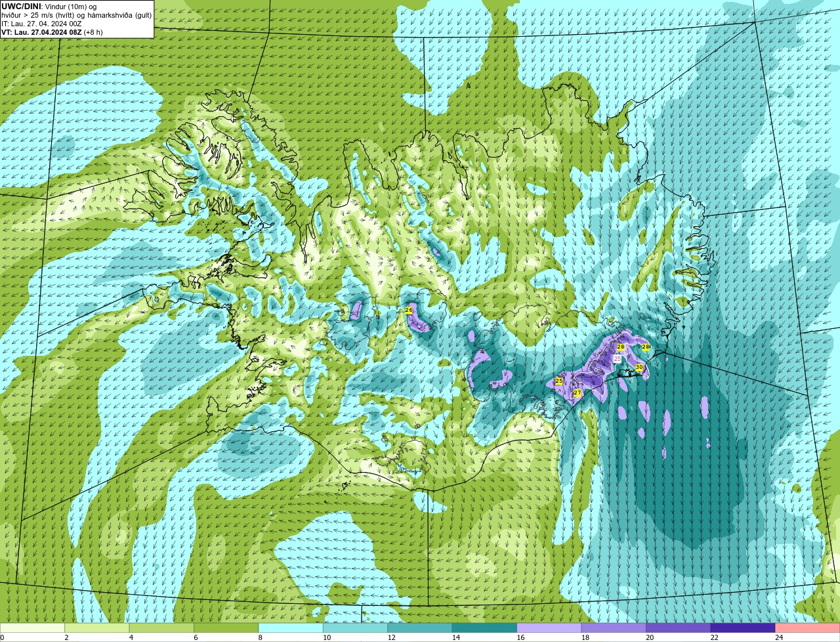
Task: Click the yellow gust label 26
Action: click(409, 310)
